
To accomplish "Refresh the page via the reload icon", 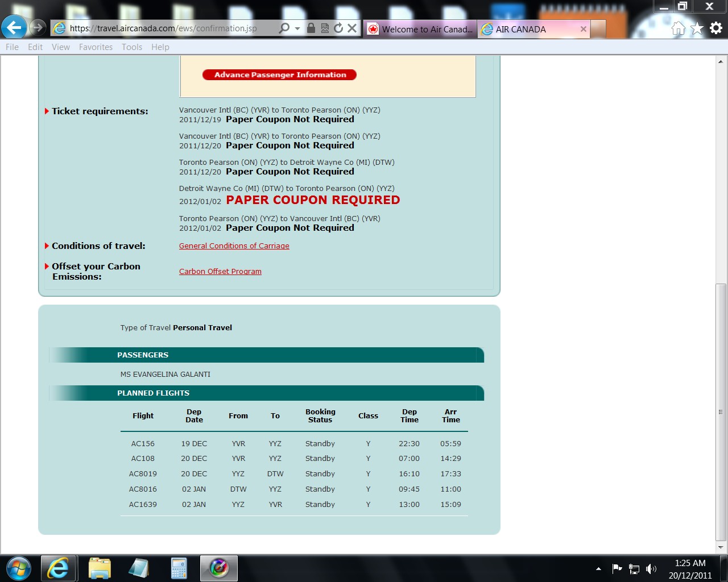I will point(338,28).
